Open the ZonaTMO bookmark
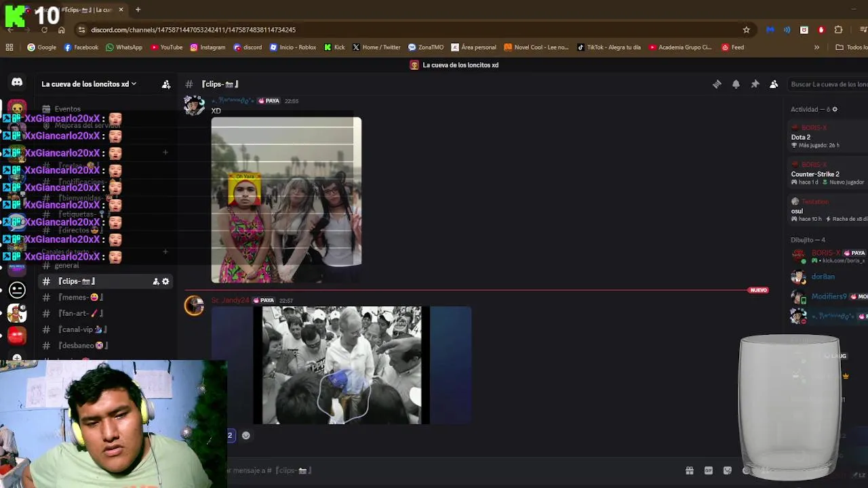The height and width of the screenshot is (488, 868). click(x=426, y=47)
